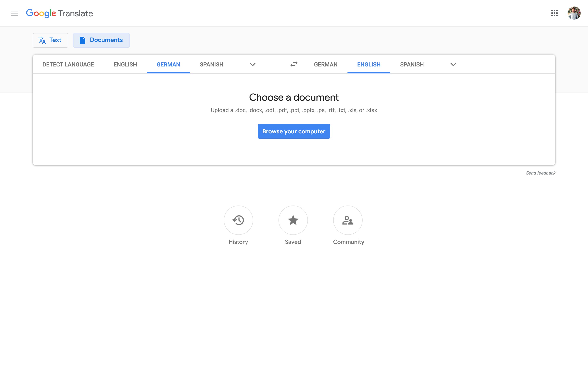588x367 pixels.
Task: Open Saved translations star
Action: 293,220
